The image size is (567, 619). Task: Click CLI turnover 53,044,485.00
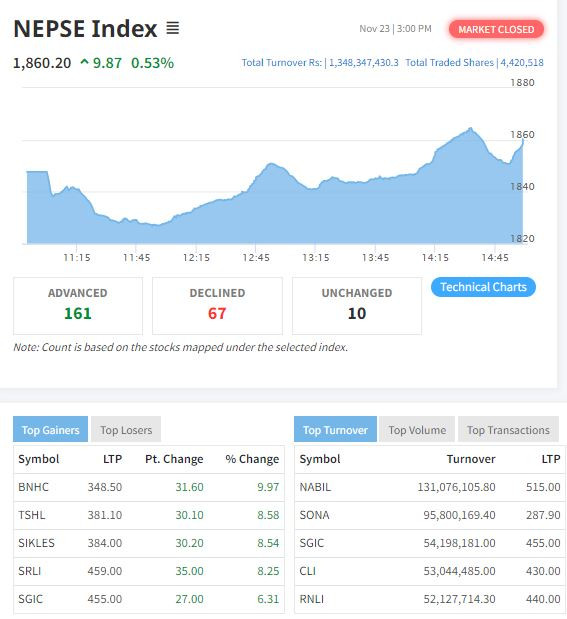point(459,571)
